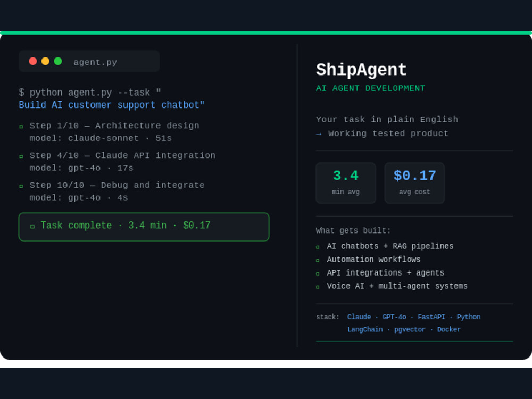
Task: Click the 'Docker' stack tag
Action: [449, 329]
